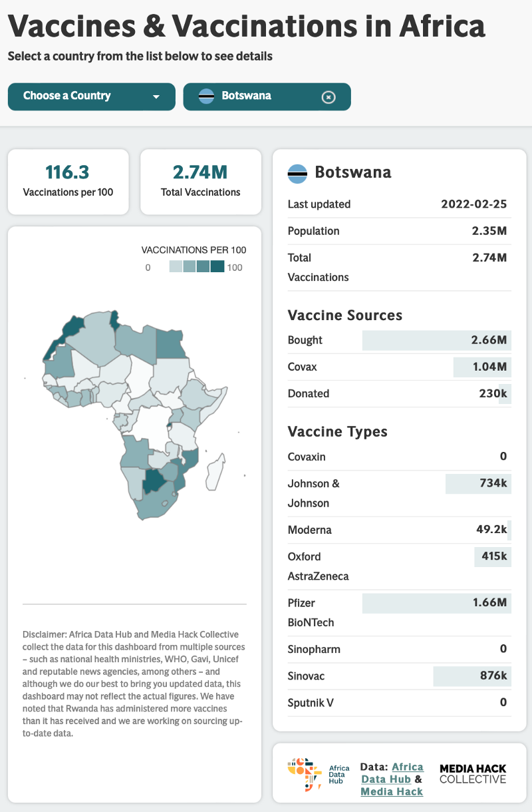
Task: Click the Vaccine Sources heading
Action: 345,315
